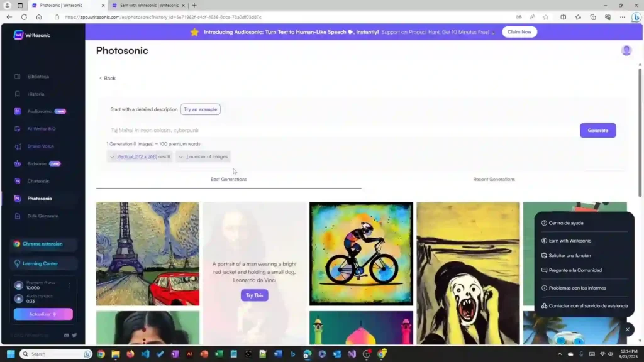
Task: Open the Eiffel Tower painting thumbnail
Action: click(147, 254)
